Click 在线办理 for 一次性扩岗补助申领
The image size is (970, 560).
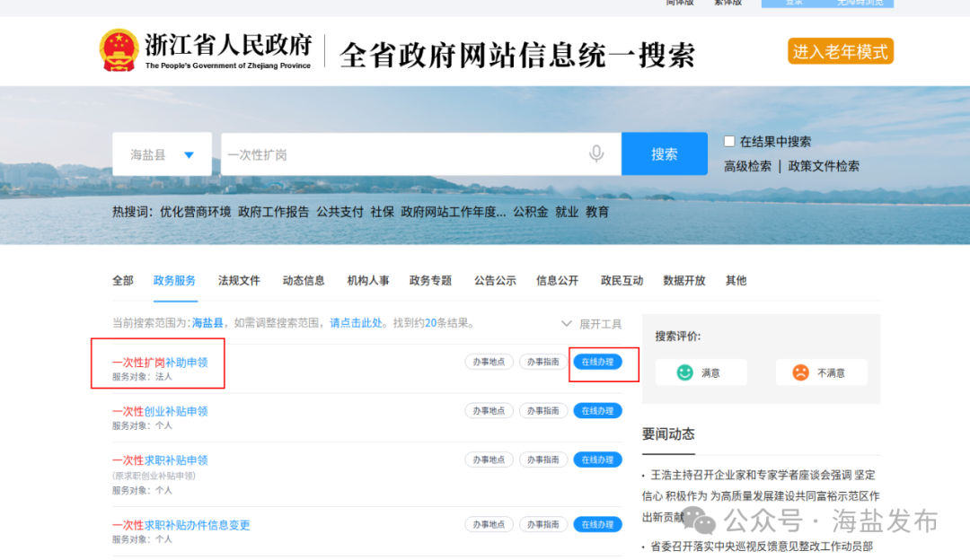tap(597, 362)
